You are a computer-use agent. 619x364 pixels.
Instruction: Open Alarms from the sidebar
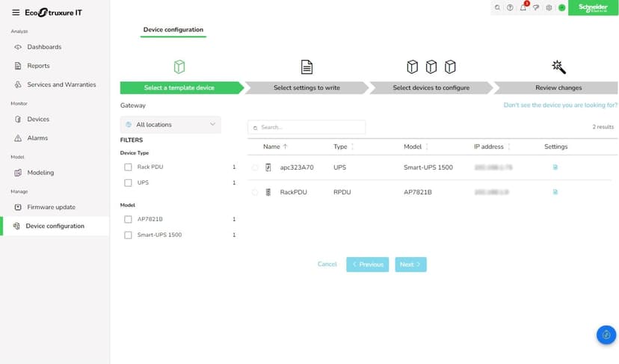pyautogui.click(x=37, y=138)
